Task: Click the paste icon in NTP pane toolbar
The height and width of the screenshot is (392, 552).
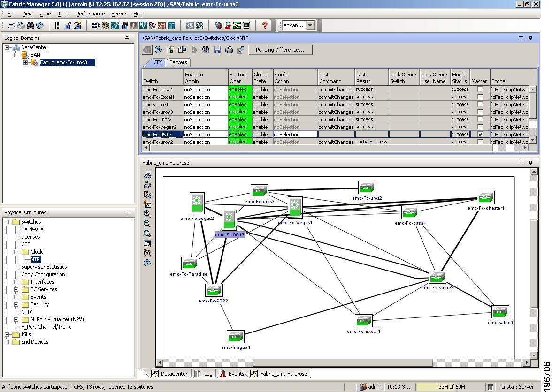Action: coord(182,50)
